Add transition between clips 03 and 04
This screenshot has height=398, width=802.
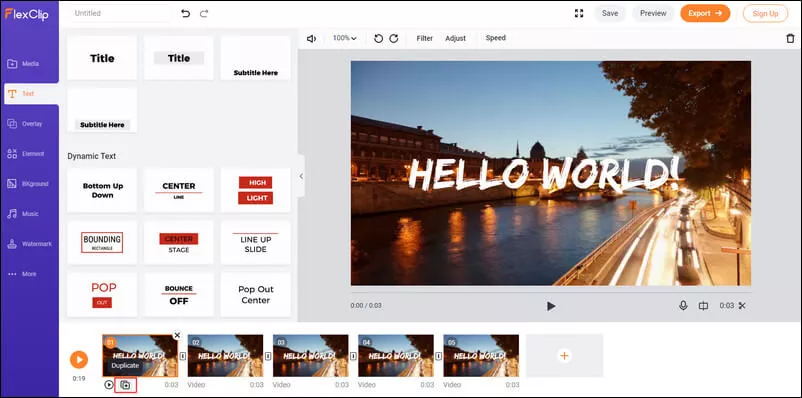click(x=353, y=356)
